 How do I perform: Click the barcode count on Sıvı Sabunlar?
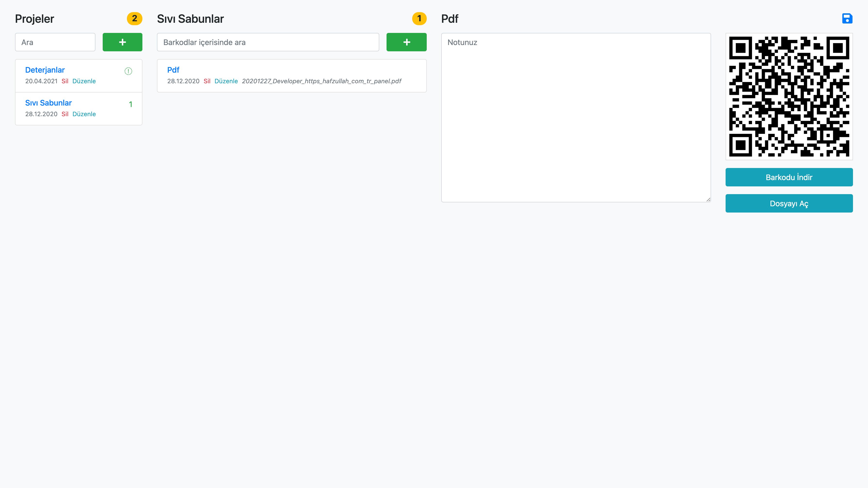(x=130, y=104)
